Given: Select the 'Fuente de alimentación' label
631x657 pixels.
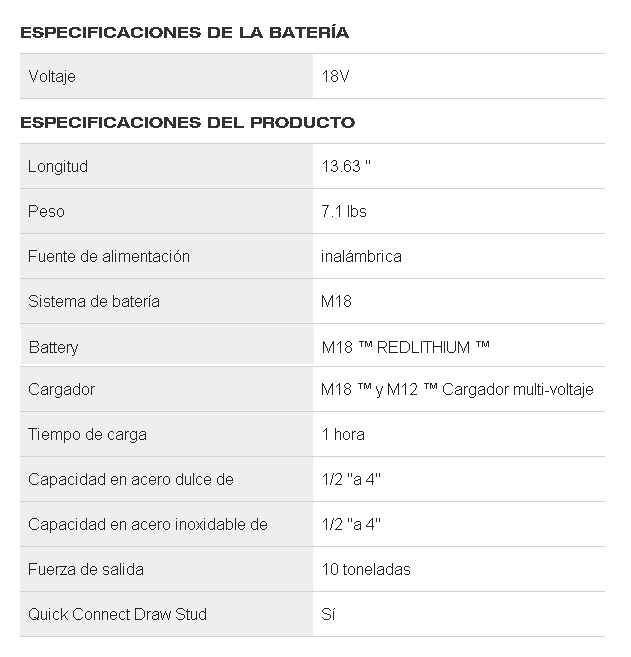Looking at the screenshot, I should pos(109,256).
